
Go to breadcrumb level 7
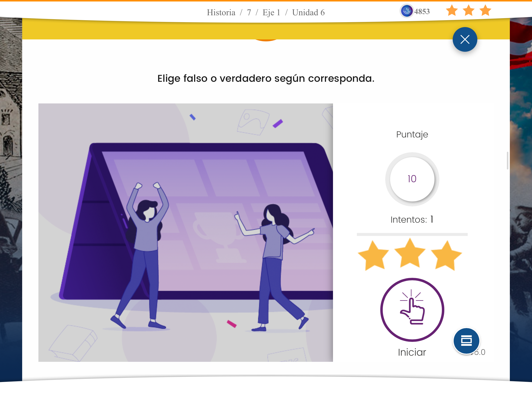[249, 12]
